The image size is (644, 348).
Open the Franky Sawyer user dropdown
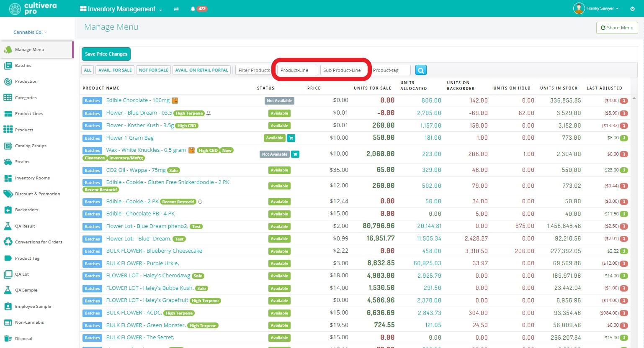point(603,8)
